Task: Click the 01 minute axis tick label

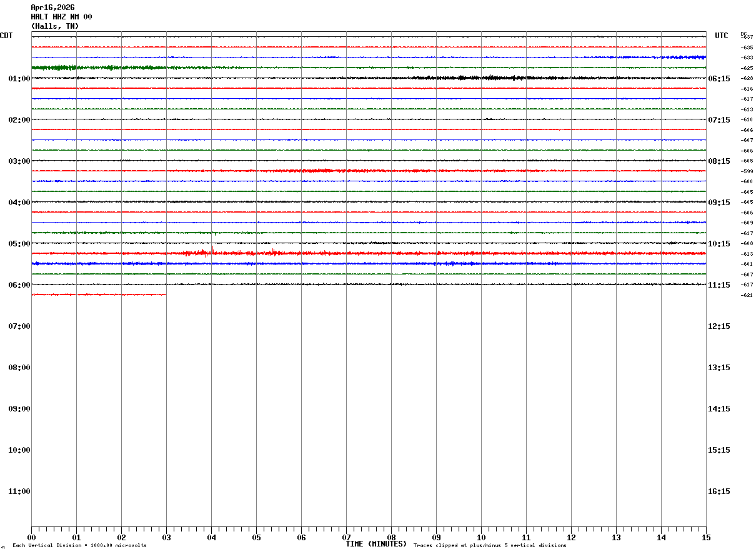Action: point(76,538)
